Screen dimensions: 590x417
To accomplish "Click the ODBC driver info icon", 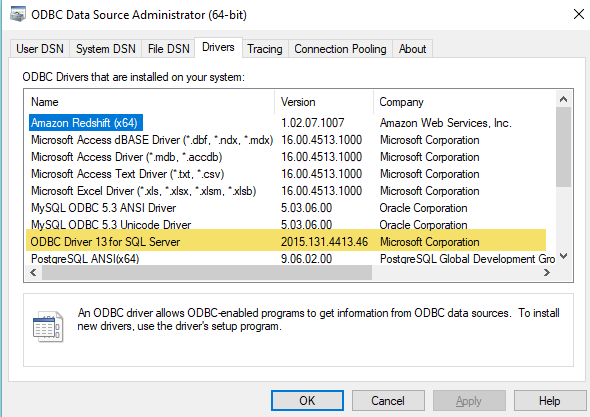I will [48, 326].
